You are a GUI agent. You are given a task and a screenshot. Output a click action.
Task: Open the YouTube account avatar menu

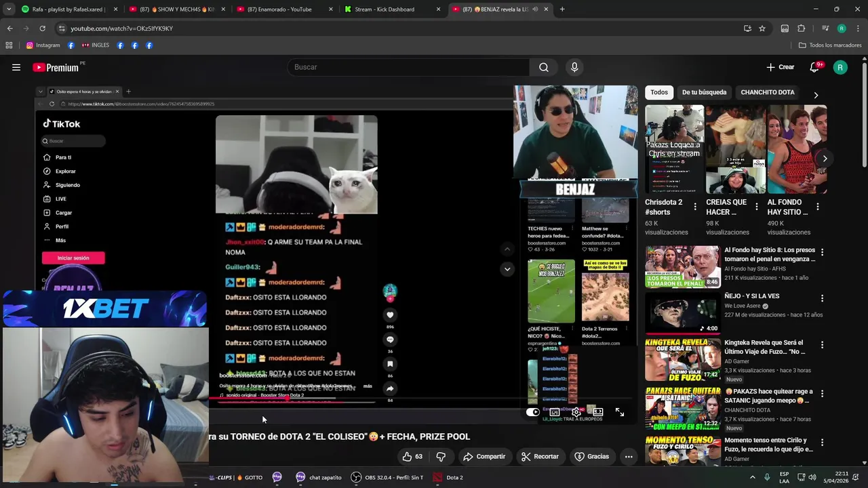click(840, 67)
